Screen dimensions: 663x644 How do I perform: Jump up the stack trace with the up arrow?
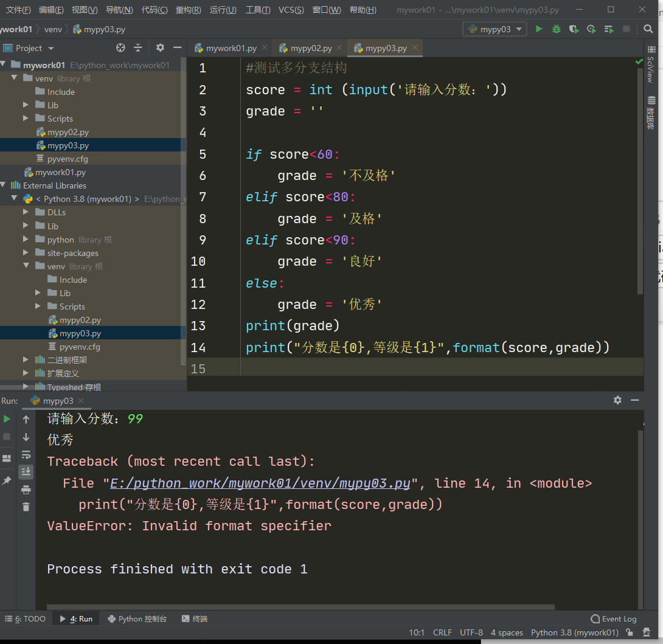(x=26, y=419)
